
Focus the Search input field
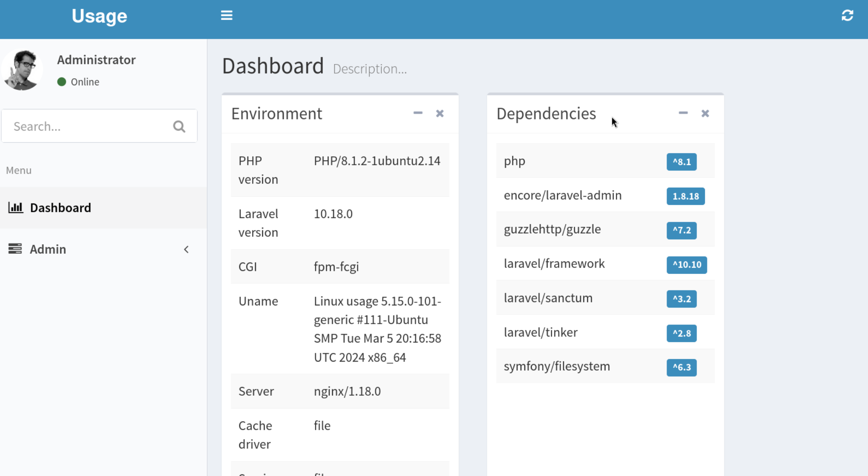[99, 126]
